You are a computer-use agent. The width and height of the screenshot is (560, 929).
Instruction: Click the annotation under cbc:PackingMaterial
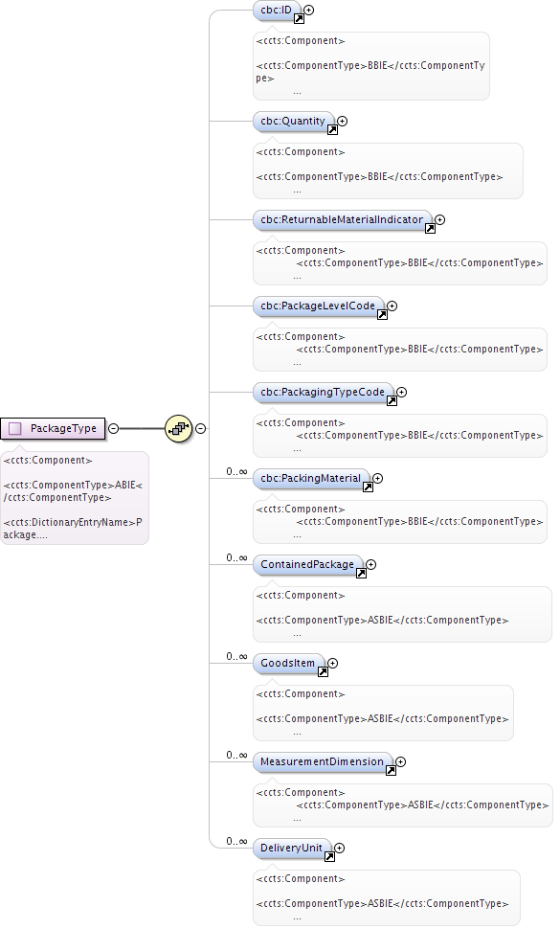[x=400, y=522]
